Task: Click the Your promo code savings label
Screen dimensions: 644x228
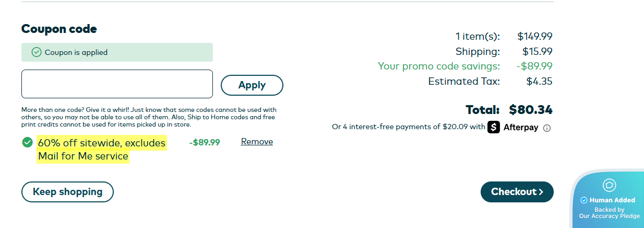Action: [438, 66]
